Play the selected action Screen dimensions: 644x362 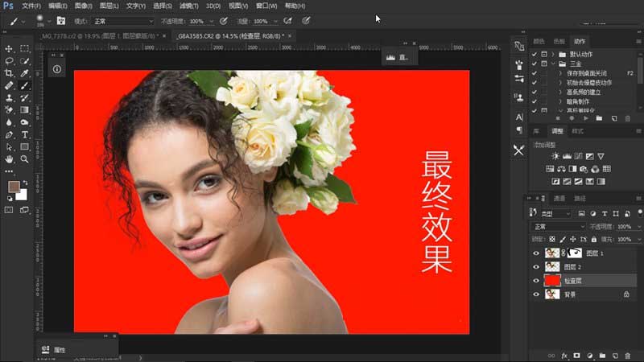point(585,117)
